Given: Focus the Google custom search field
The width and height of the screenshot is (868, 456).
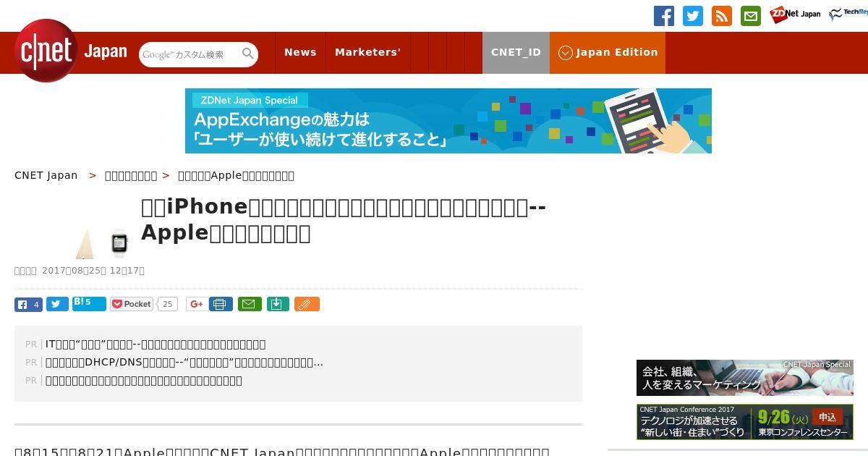Looking at the screenshot, I should tap(190, 54).
